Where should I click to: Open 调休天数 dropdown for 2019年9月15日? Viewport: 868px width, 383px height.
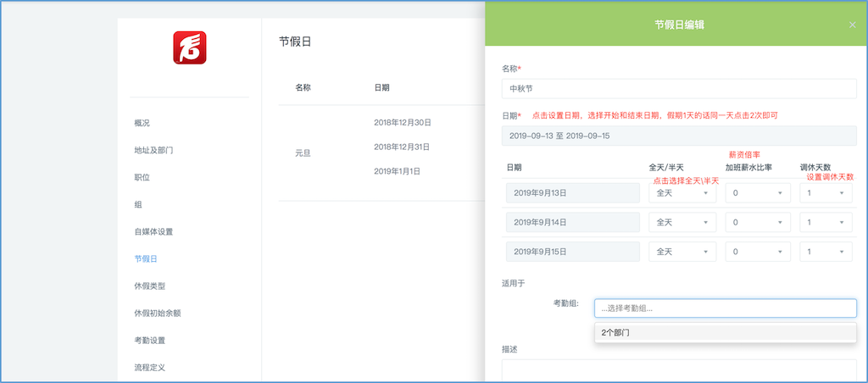tap(826, 252)
